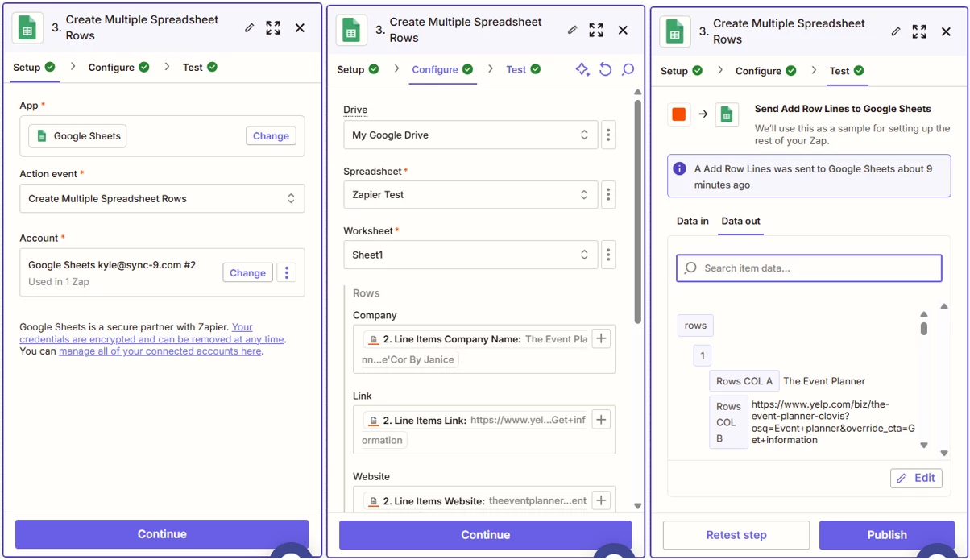Viewport: 970px width, 560px height.
Task: Select Configure tab in right panel
Action: (x=765, y=71)
